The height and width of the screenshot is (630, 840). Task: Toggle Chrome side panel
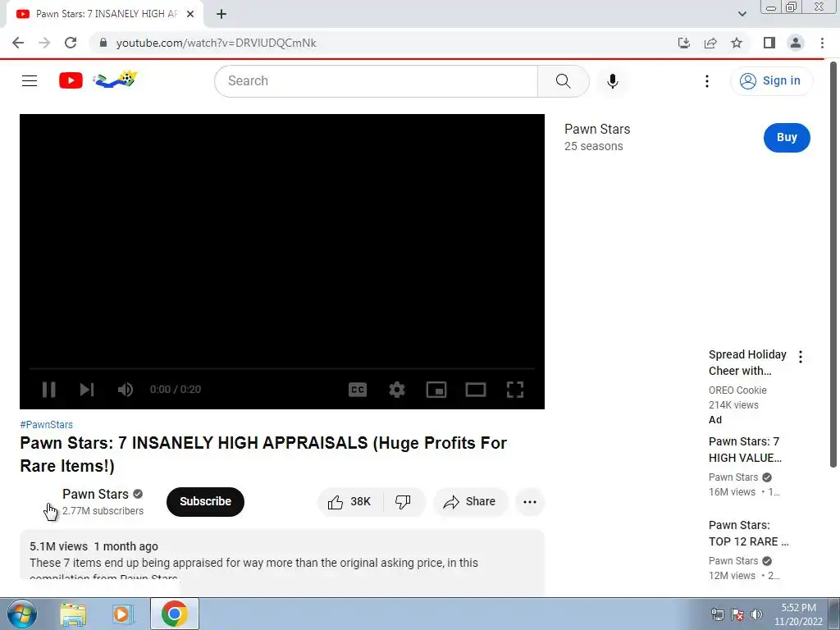tap(769, 43)
